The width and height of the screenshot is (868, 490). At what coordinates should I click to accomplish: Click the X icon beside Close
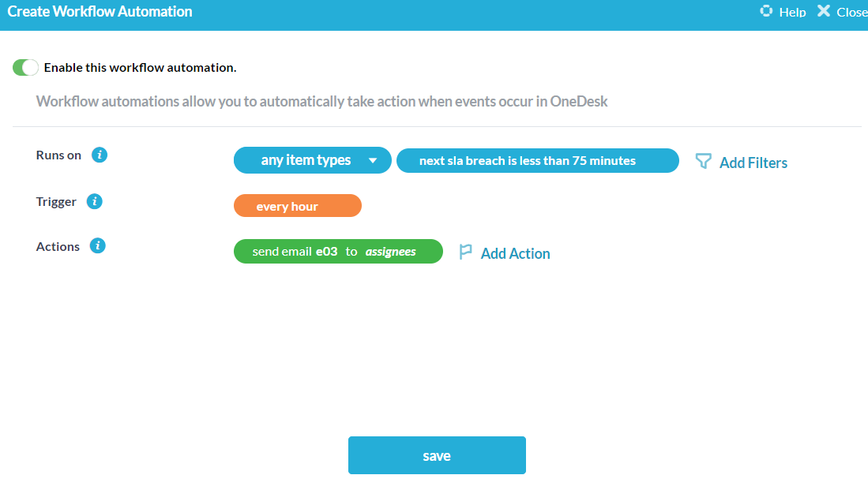pyautogui.click(x=824, y=11)
